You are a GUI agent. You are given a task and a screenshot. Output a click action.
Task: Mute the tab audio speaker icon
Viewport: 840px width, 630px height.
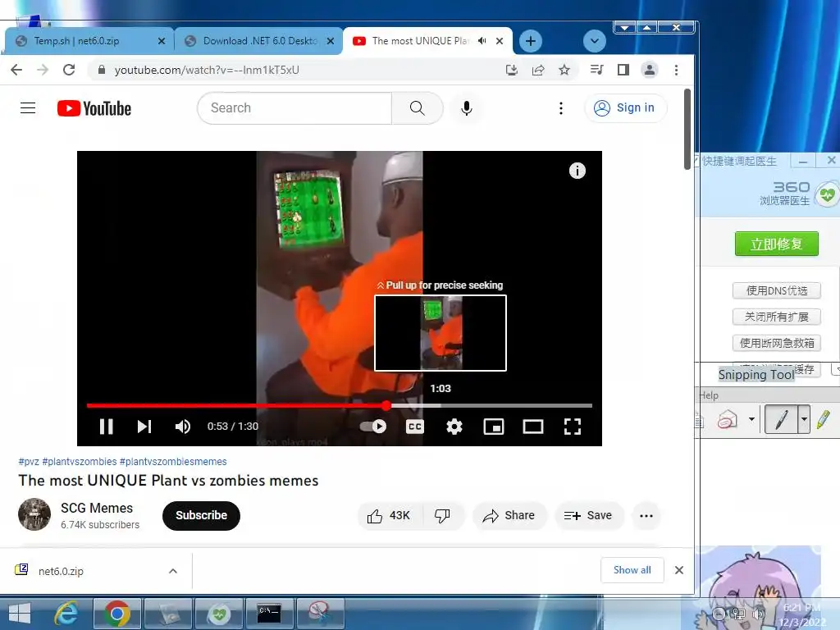(482, 41)
